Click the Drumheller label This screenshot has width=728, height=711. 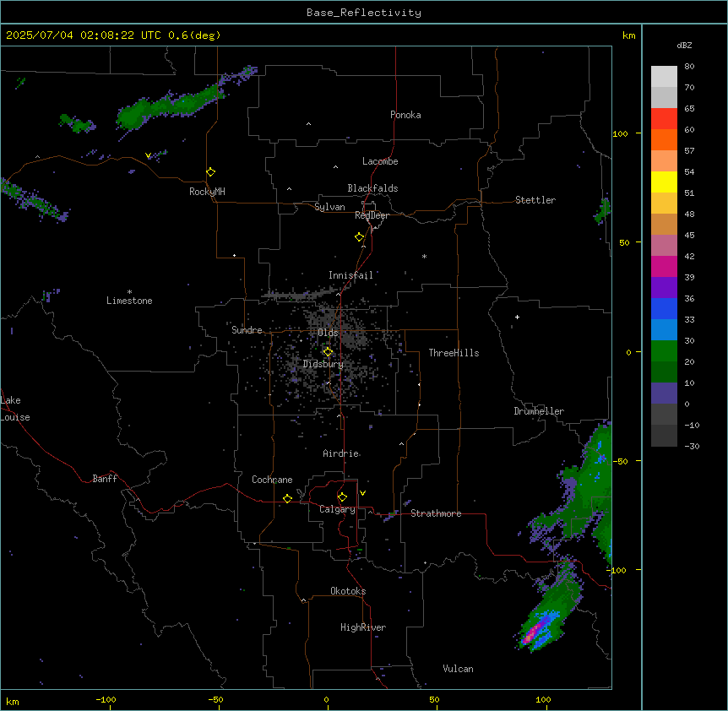click(539, 411)
